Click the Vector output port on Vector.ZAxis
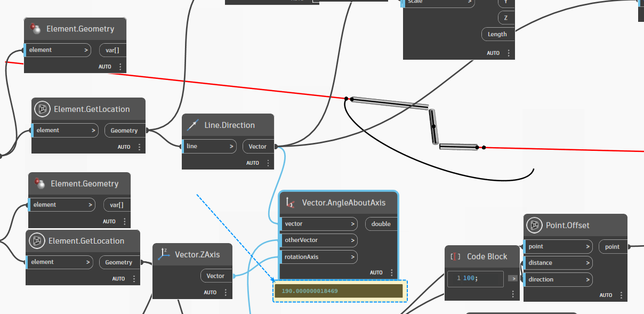This screenshot has height=314, width=644. click(216, 276)
